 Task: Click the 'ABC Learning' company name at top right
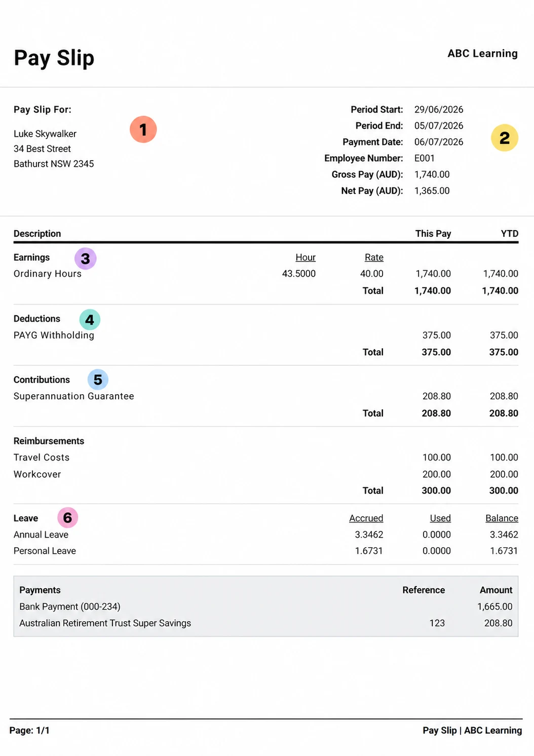(x=482, y=54)
